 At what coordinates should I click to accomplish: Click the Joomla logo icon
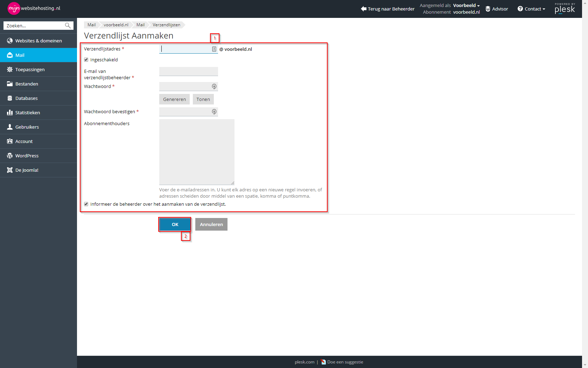10,170
